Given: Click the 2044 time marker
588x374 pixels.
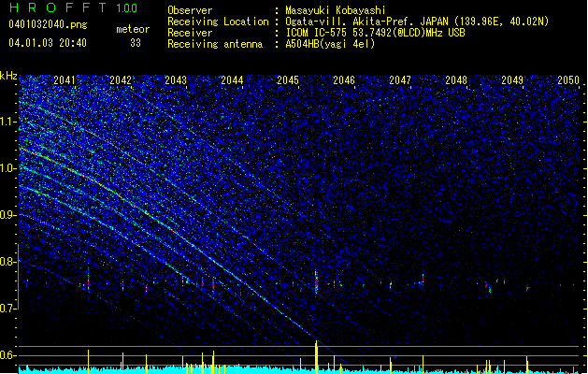Looking at the screenshot, I should point(232,79).
